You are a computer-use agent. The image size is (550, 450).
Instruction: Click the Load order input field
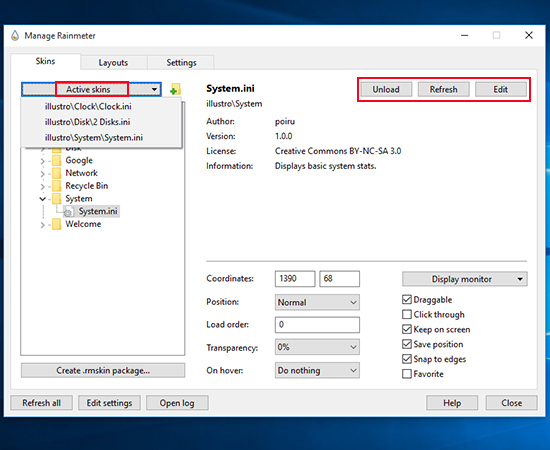317,325
